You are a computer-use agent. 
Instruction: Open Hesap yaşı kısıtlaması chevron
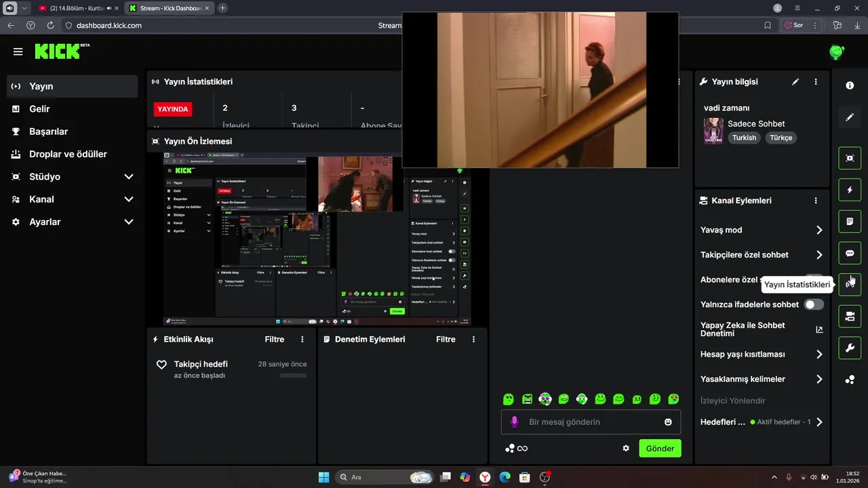[x=819, y=354]
